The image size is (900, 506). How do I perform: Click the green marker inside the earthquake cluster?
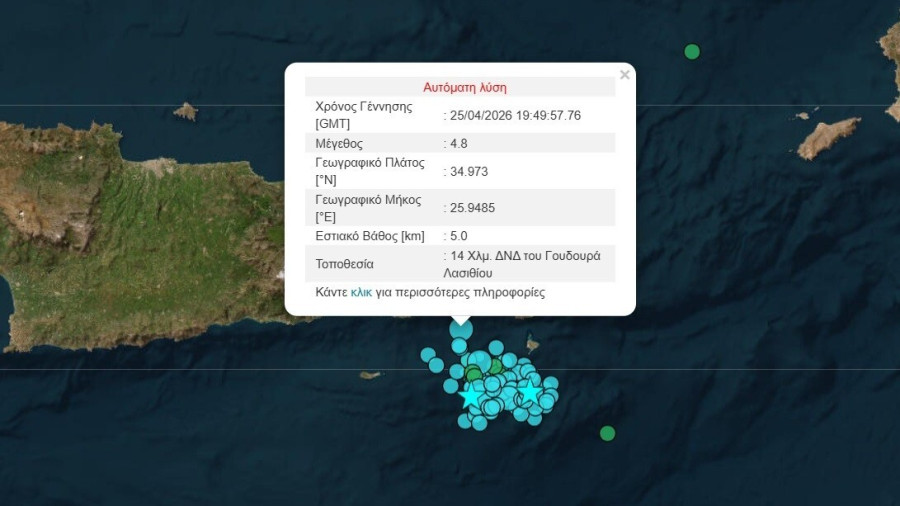(x=474, y=374)
